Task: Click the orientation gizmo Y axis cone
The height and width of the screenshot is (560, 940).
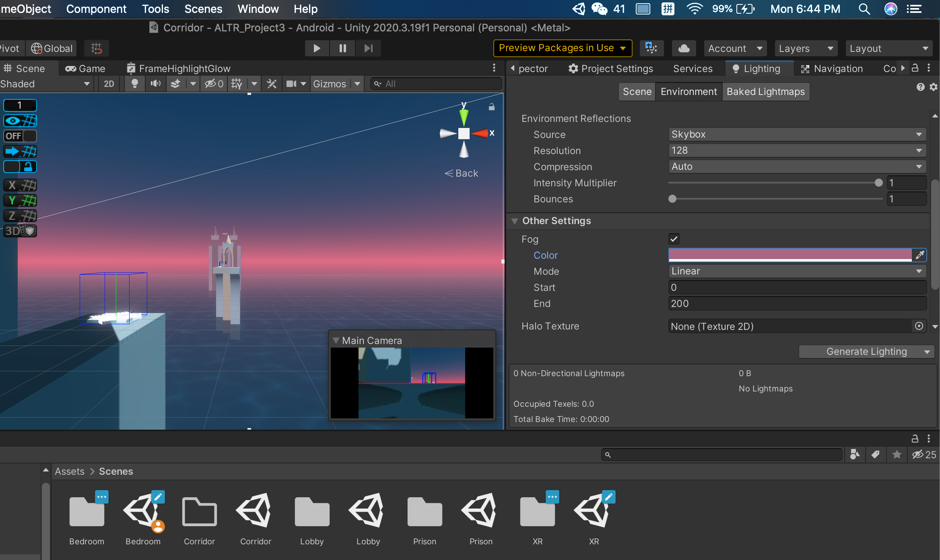Action: (x=464, y=117)
